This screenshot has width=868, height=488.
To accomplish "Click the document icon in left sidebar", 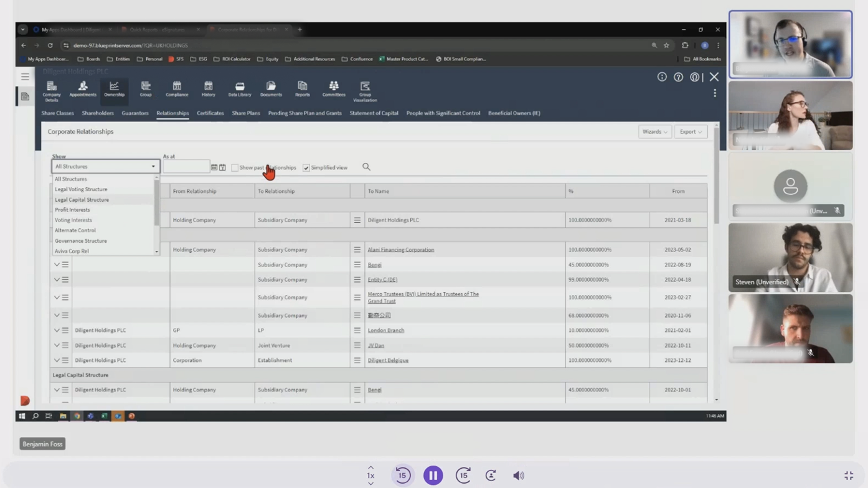I will [25, 96].
